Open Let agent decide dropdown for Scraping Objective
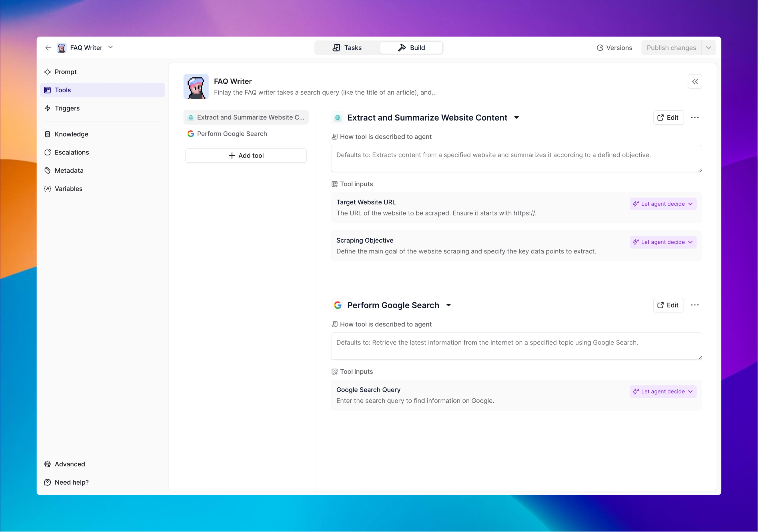 663,242
